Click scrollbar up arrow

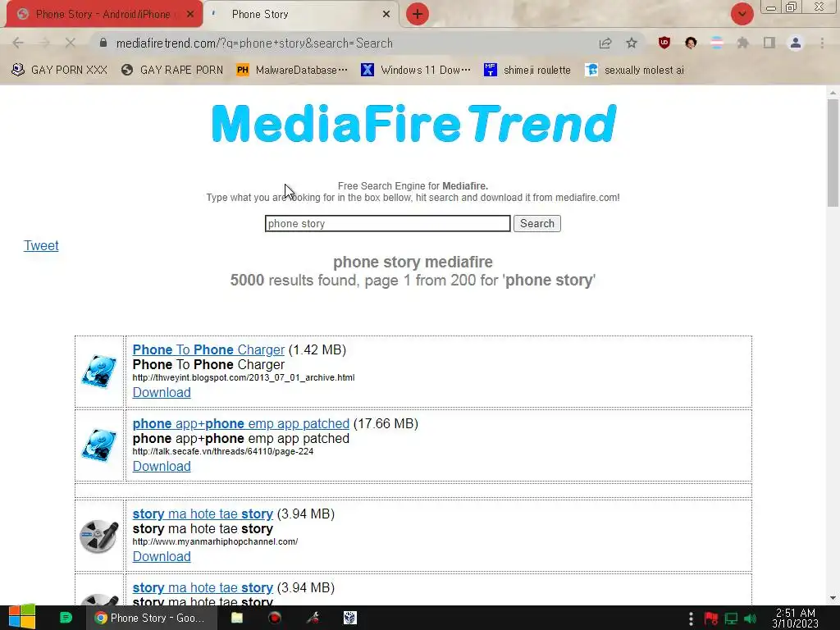tap(833, 92)
